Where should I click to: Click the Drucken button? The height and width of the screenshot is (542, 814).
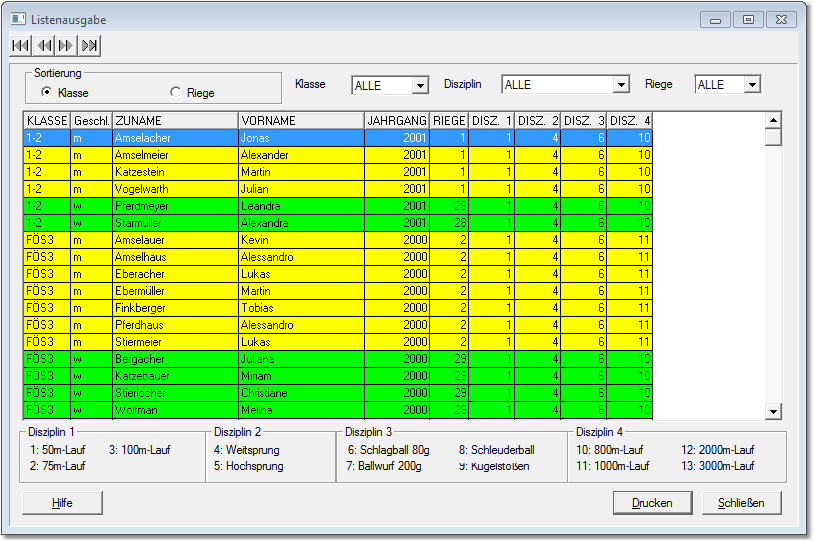(x=652, y=503)
